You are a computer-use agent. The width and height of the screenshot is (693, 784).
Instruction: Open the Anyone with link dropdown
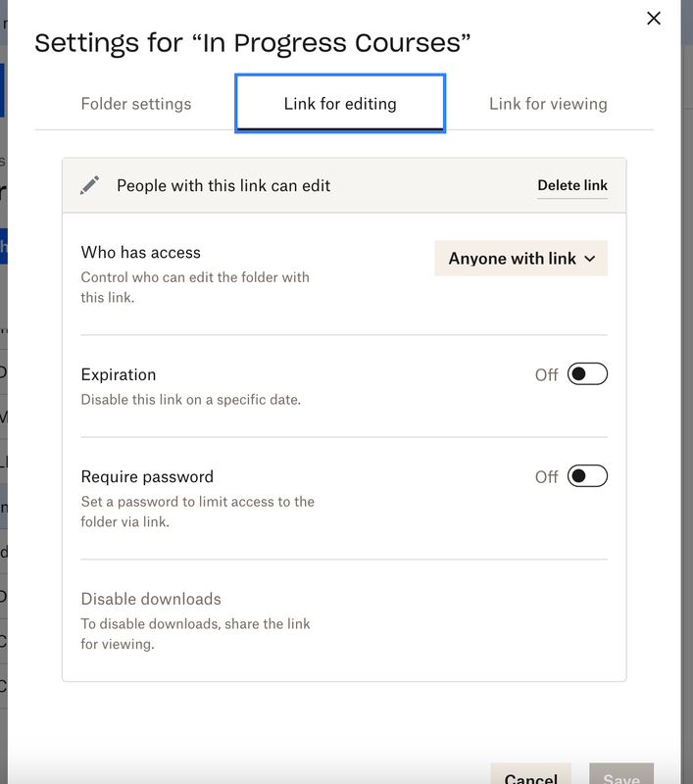coord(520,259)
